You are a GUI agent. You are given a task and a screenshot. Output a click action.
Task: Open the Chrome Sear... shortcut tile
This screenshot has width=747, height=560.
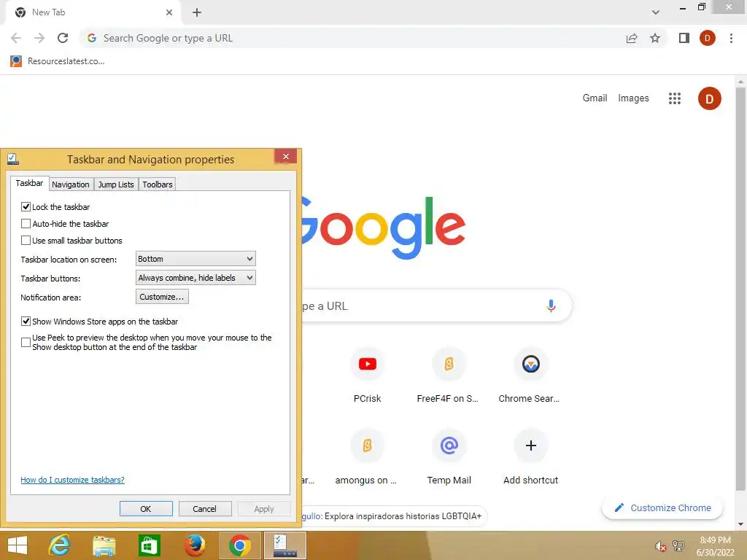[530, 376]
